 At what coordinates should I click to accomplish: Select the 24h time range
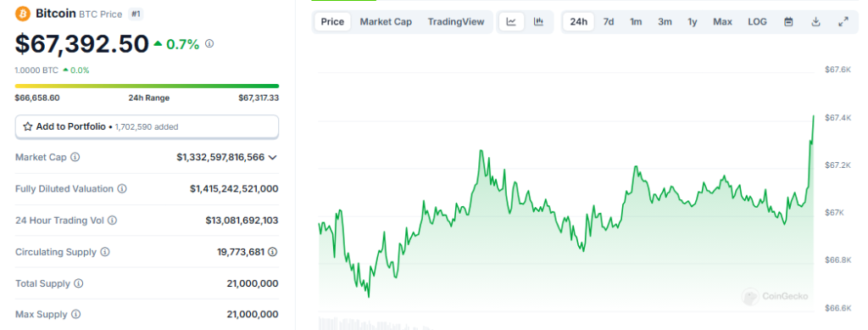[x=578, y=21]
